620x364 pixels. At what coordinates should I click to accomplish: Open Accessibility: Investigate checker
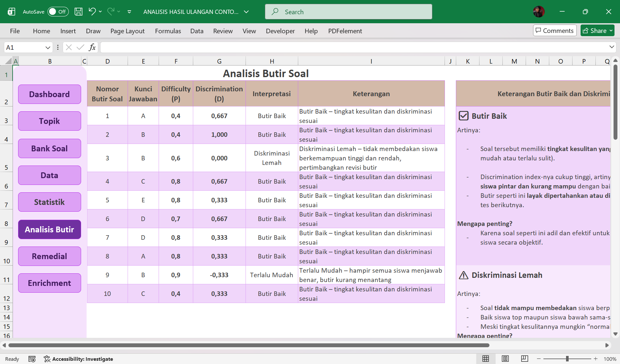pos(79,359)
